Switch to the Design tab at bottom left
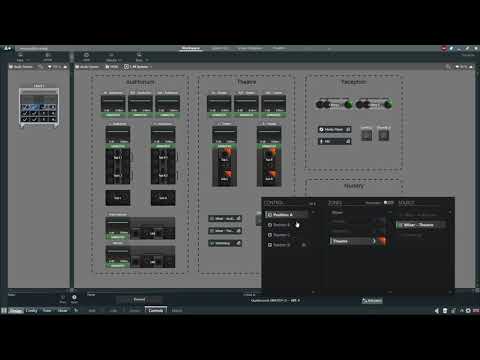Viewport: 480px width, 360px height. pyautogui.click(x=16, y=310)
